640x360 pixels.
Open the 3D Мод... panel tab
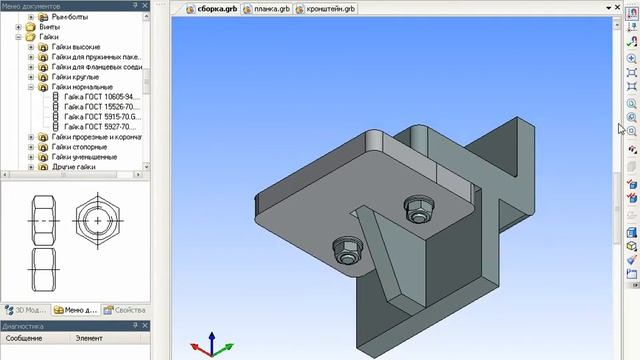pyautogui.click(x=26, y=310)
